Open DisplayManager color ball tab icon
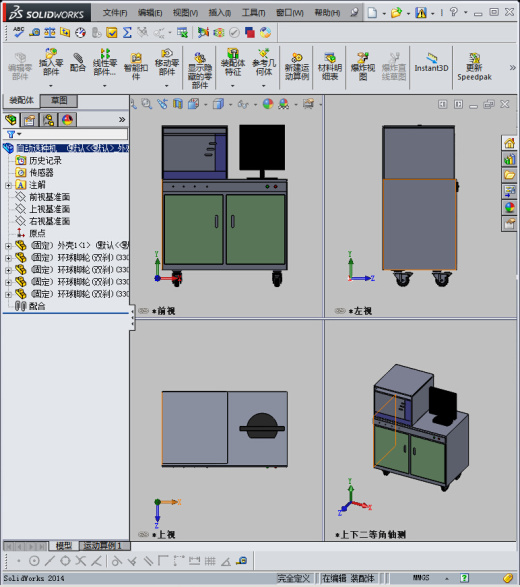520x587 pixels. tap(67, 120)
